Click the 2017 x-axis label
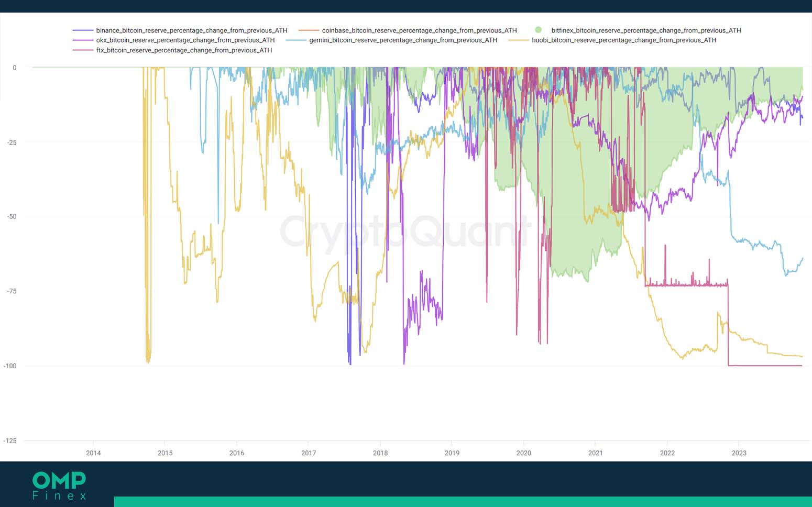The image size is (812, 507). point(309,453)
